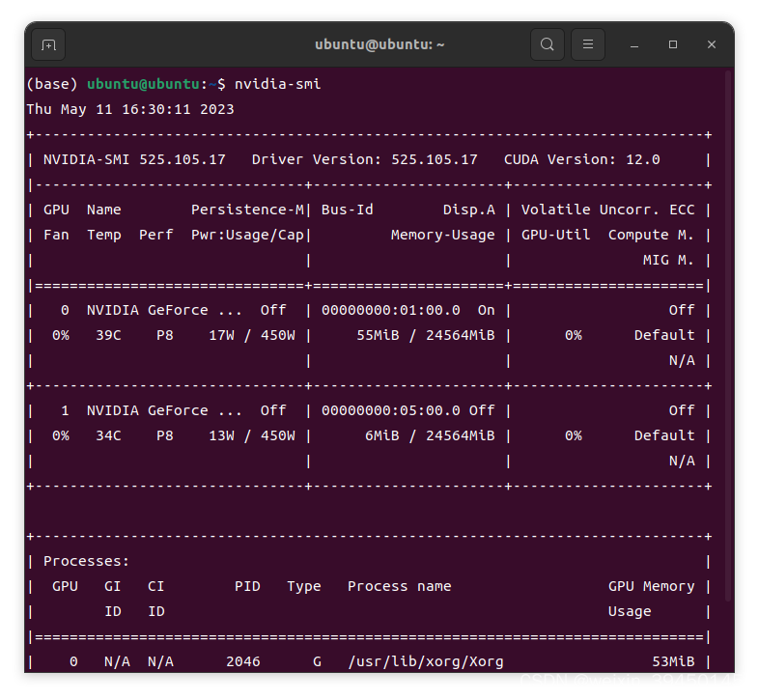Minimize the terminal window
The width and height of the screenshot is (759, 700).
(634, 45)
